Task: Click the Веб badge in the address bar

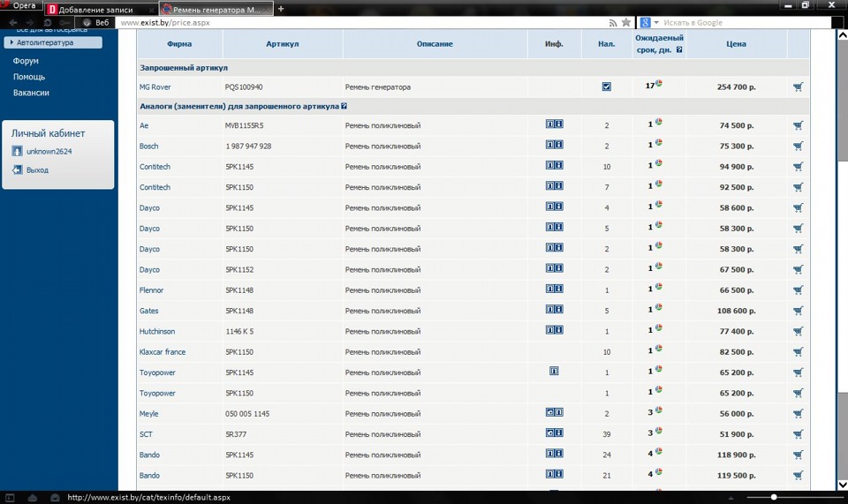Action: click(96, 23)
